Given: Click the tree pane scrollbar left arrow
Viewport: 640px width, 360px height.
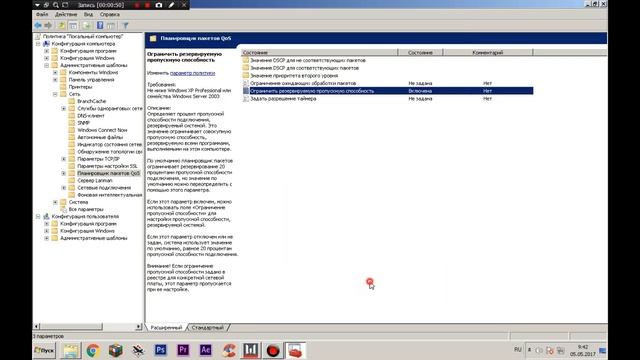Looking at the screenshot, I should point(36,327).
